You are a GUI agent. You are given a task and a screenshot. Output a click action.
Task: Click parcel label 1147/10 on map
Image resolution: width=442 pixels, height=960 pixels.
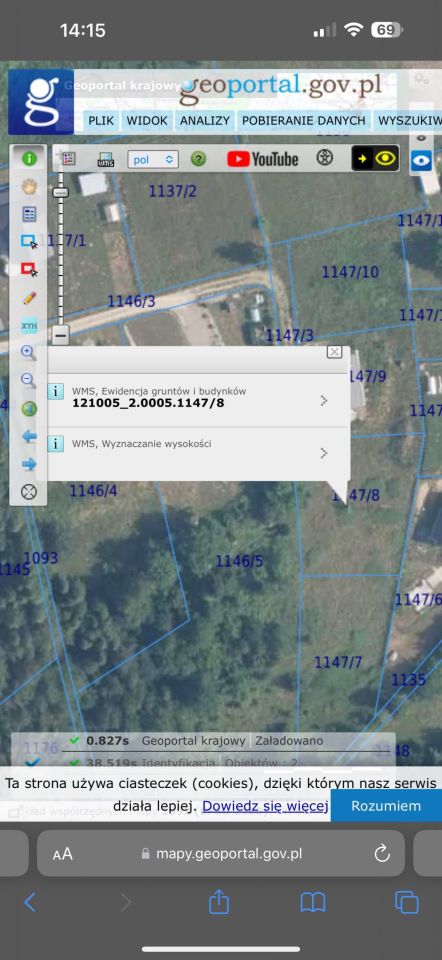tap(350, 272)
